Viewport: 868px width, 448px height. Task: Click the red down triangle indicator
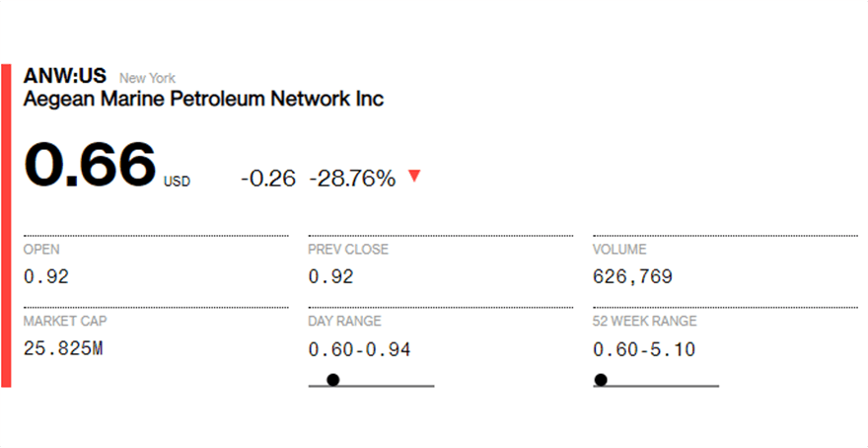(x=414, y=176)
